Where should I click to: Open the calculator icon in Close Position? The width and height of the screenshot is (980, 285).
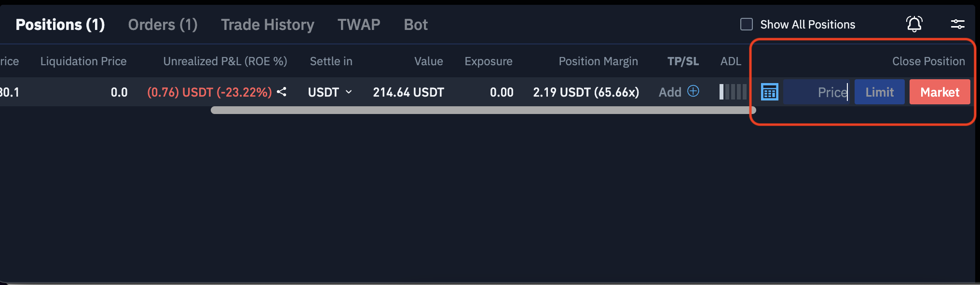click(769, 92)
